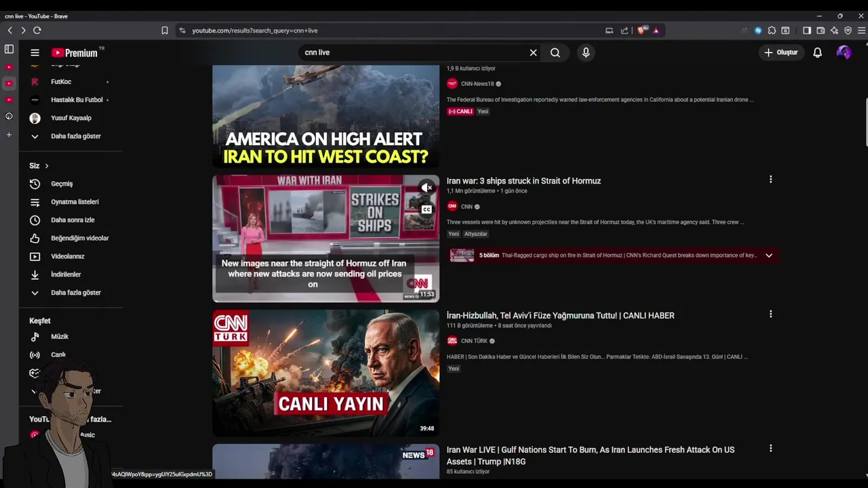This screenshot has height=488, width=868.
Task: Open Iran War LIVE Gulf Nations title
Action: pos(591,455)
